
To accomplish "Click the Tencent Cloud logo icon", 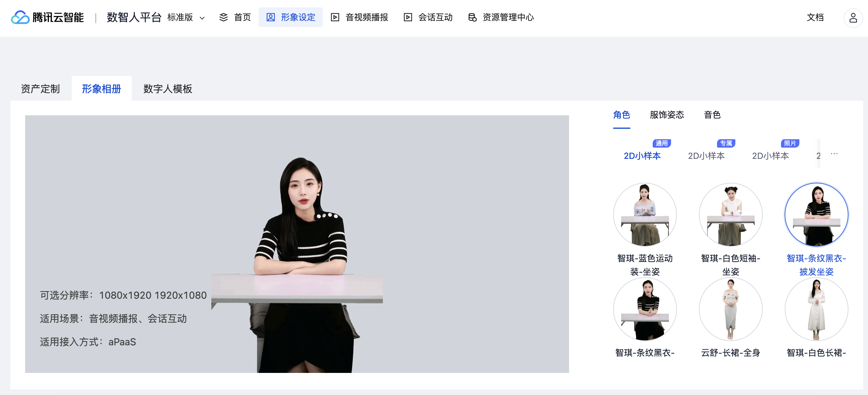I will pyautogui.click(x=20, y=17).
